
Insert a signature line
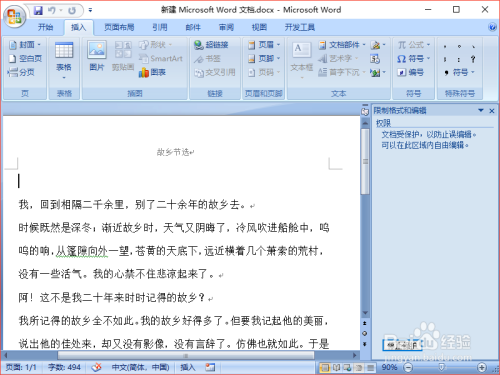click(x=378, y=45)
